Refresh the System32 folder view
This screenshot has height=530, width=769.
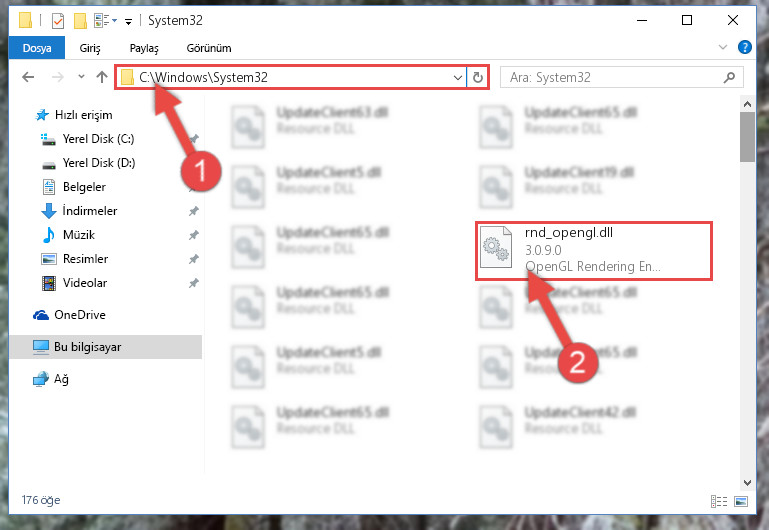pyautogui.click(x=478, y=77)
